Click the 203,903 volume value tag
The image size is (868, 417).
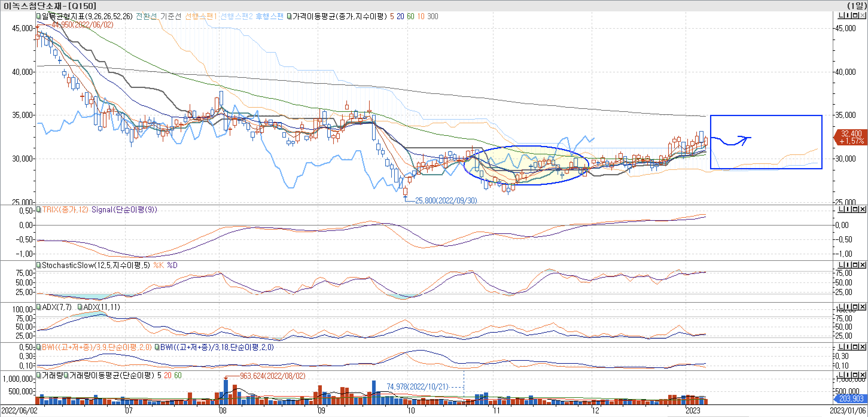[851, 398]
